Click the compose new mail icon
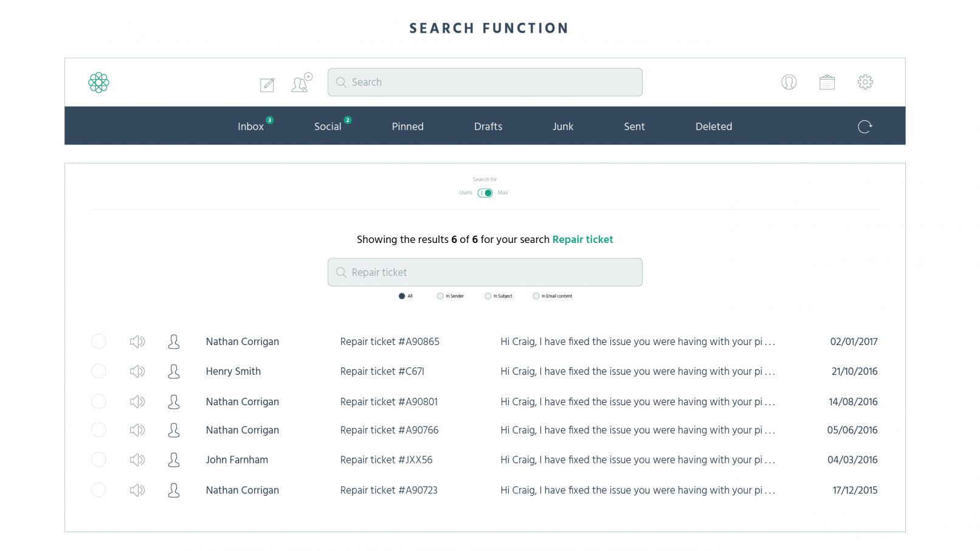The height and width of the screenshot is (551, 980). click(267, 84)
